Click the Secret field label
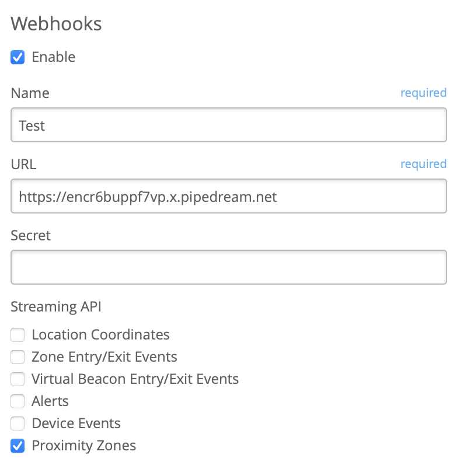Viewport: 460px width, 476px height. pos(31,236)
